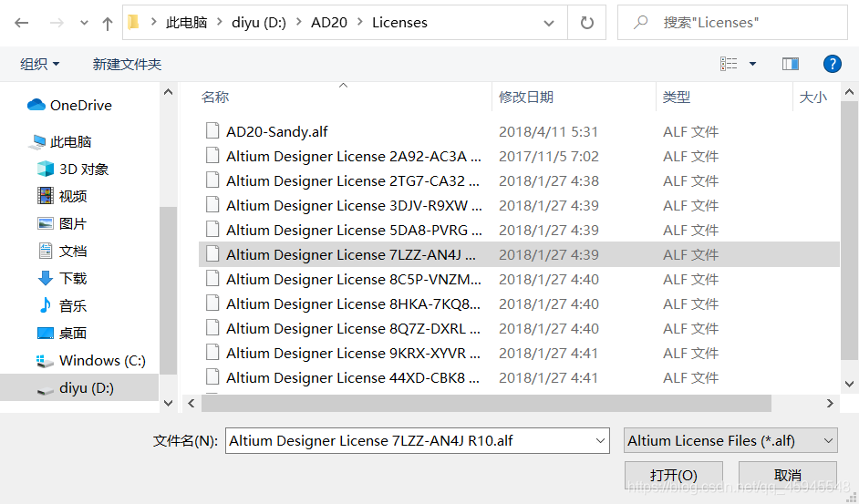Screen dimensions: 859x504
Task: Click the AD20 breadcrumb in address bar
Action: (x=330, y=23)
